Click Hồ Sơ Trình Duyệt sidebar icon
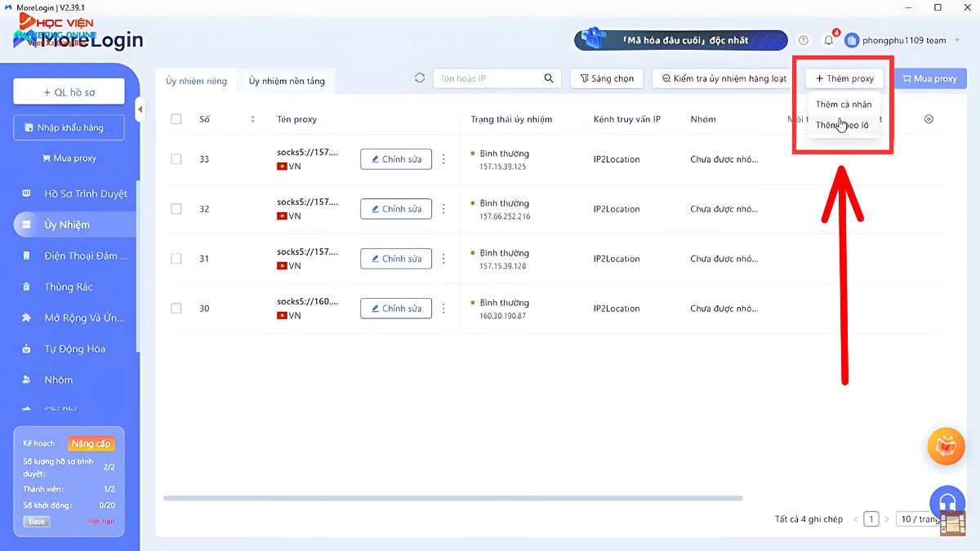This screenshot has height=551, width=980. (x=27, y=193)
